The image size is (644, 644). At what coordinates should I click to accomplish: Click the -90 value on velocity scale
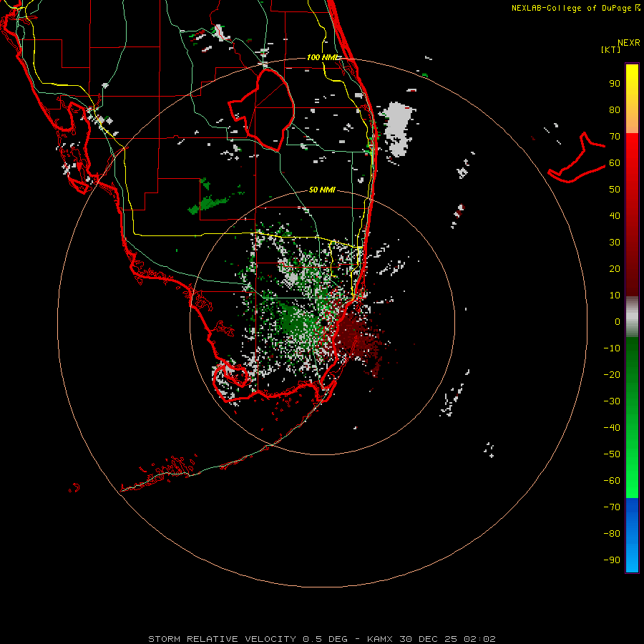click(x=612, y=560)
